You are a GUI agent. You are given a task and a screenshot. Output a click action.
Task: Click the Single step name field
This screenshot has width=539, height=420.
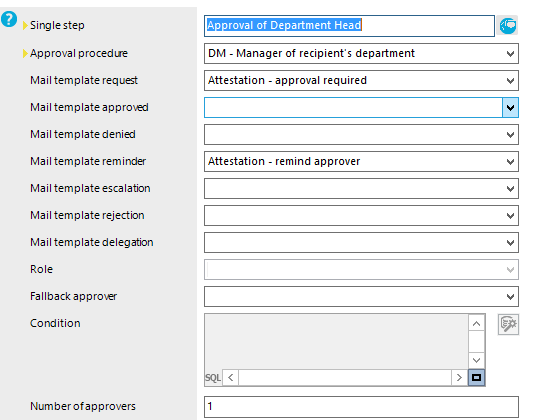tap(349, 26)
